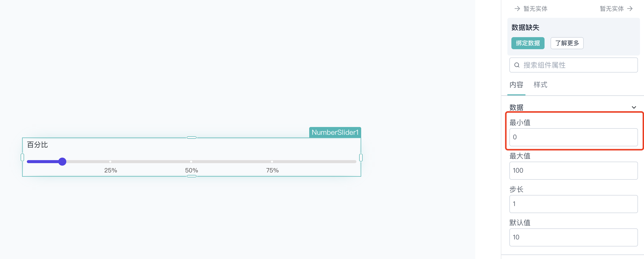644x259 pixels.
Task: Click the left resize handle of slider
Action: (22, 157)
